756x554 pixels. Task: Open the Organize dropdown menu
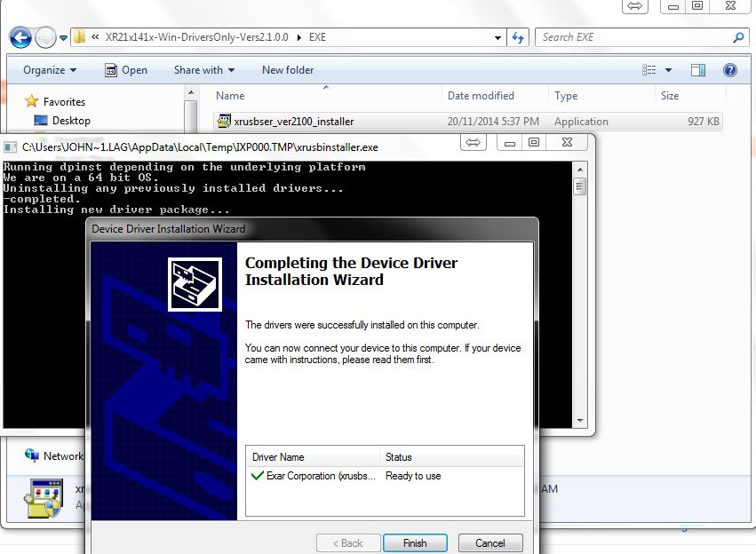[x=48, y=69]
